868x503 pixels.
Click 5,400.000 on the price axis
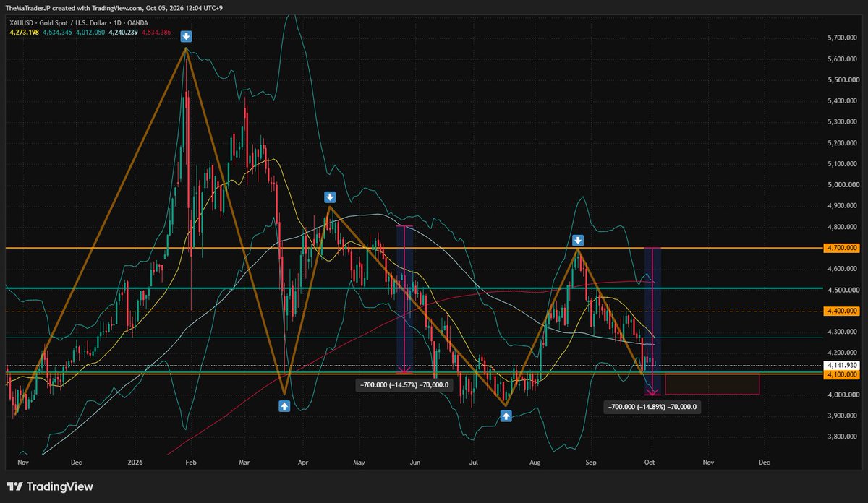point(842,101)
